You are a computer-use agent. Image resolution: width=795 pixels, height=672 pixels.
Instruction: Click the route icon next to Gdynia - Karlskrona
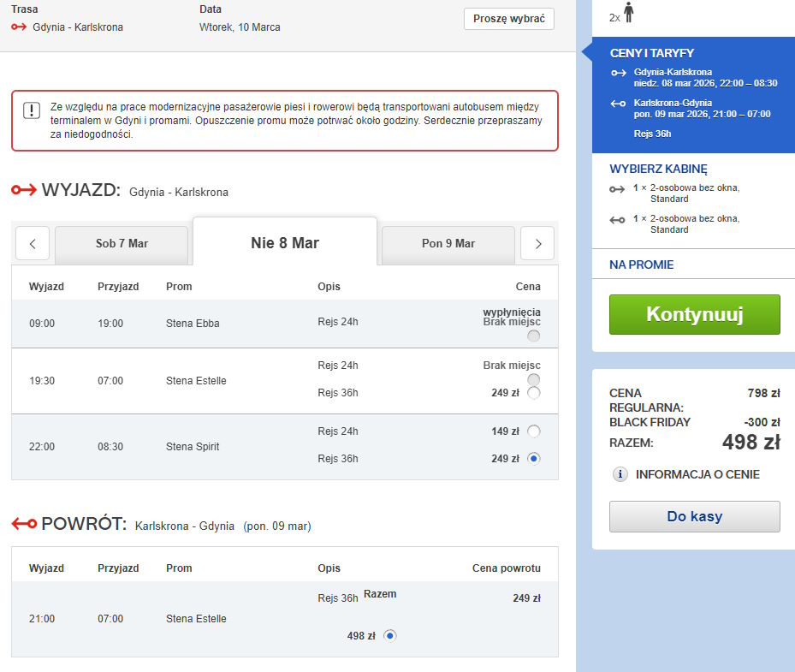19,27
